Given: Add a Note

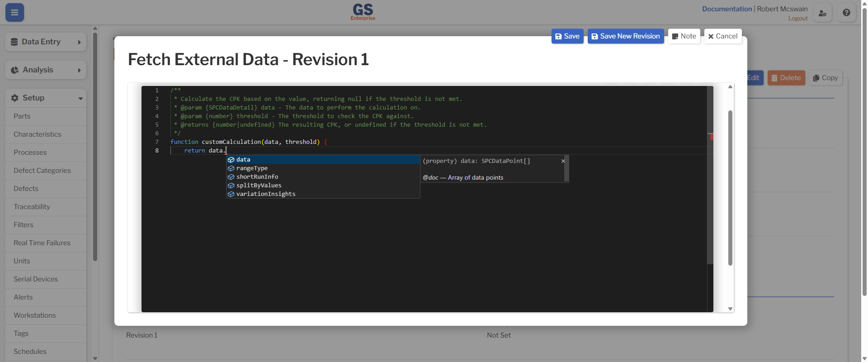Looking at the screenshot, I should coord(684,36).
